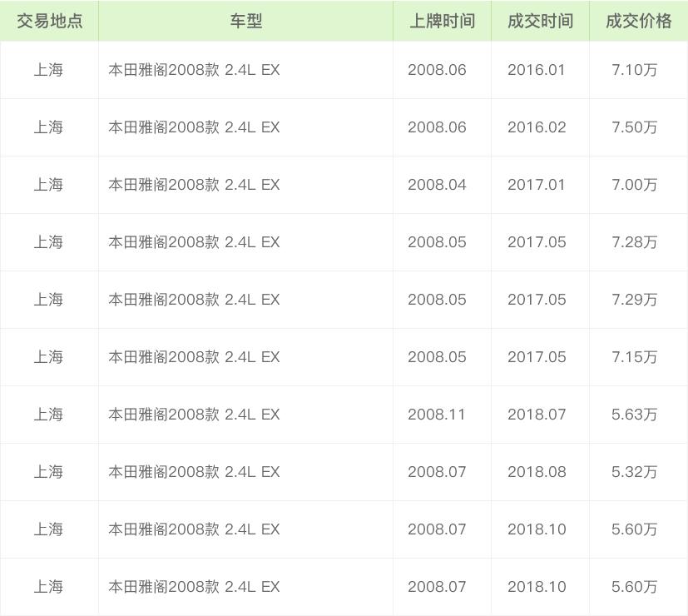The image size is (688, 616).
Task: Click the 7.28万 deal price
Action: point(634,242)
